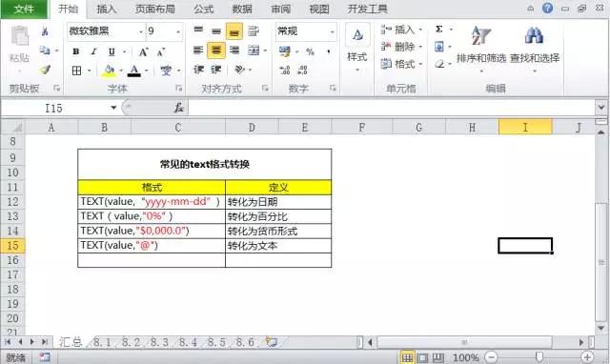Viewport: 610px width, 364px height.
Task: Open the font name dropdown 微软雅黑
Action: coord(141,31)
